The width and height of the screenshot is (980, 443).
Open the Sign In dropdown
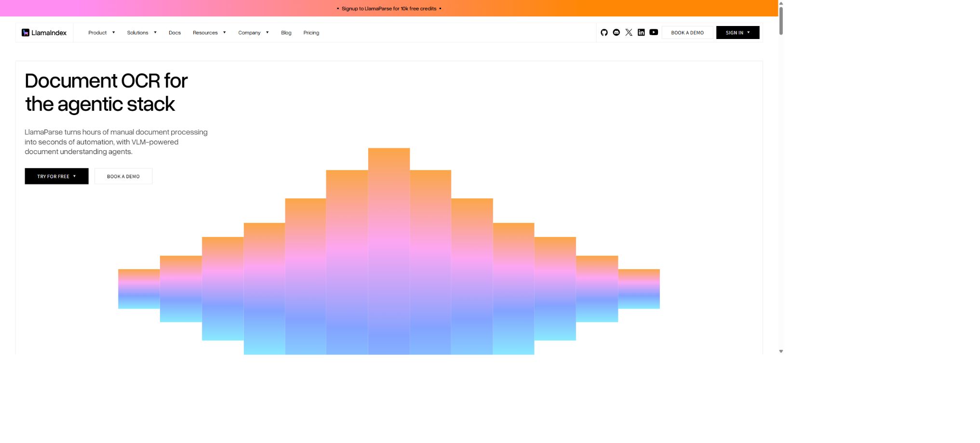(738, 33)
